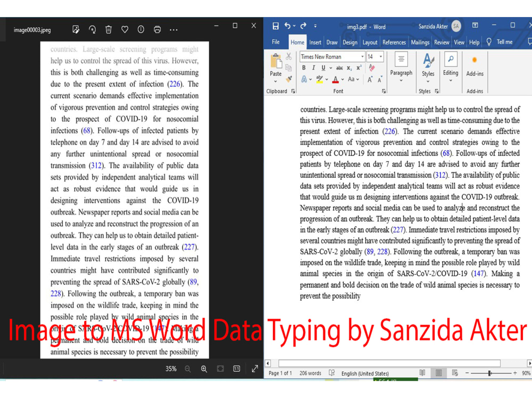Click English (United States) language indicator
Screen dimensions: 532x399
tap(365, 373)
